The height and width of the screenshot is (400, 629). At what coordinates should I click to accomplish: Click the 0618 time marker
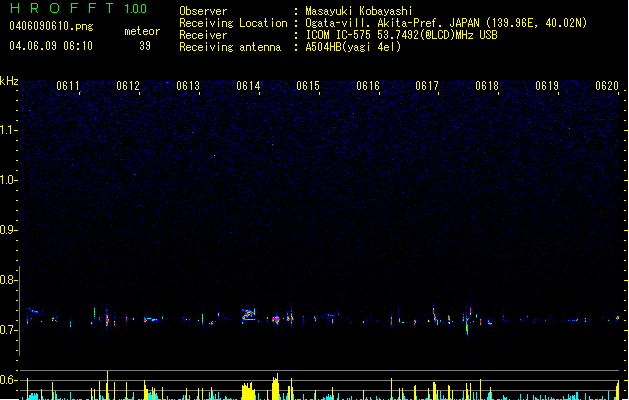(x=487, y=86)
